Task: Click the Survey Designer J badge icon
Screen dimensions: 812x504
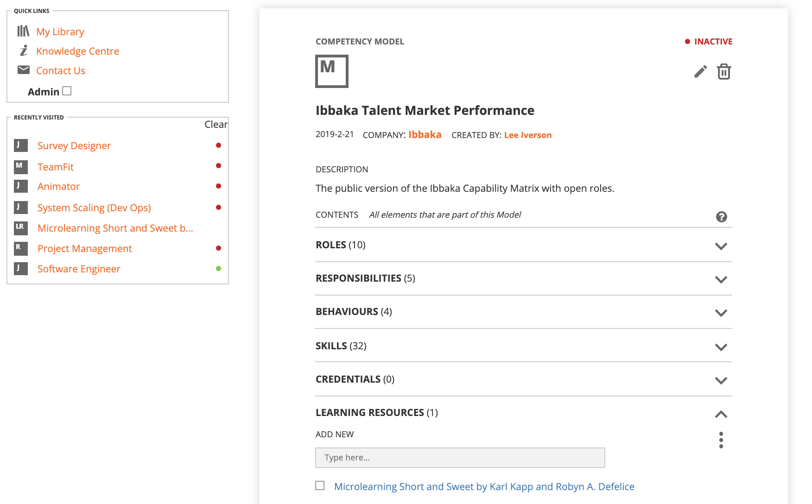Action: coord(20,145)
